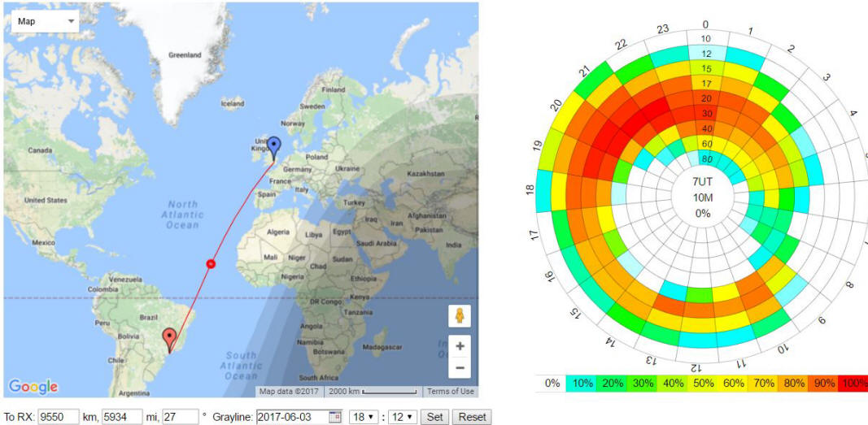Viewport: 868px width, 425px height.
Task: Open the Terms of Use link
Action: [x=450, y=392]
